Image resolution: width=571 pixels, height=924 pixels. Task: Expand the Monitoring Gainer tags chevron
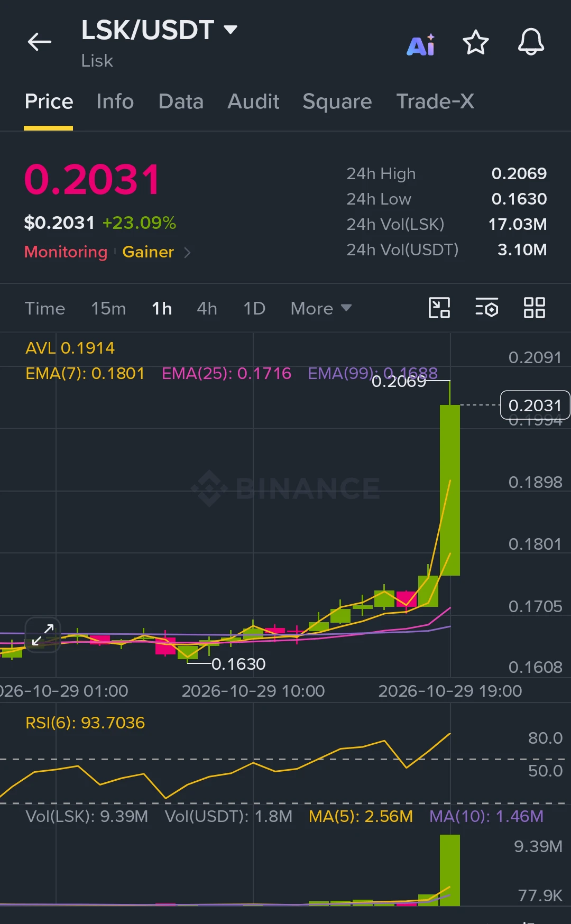tap(187, 253)
